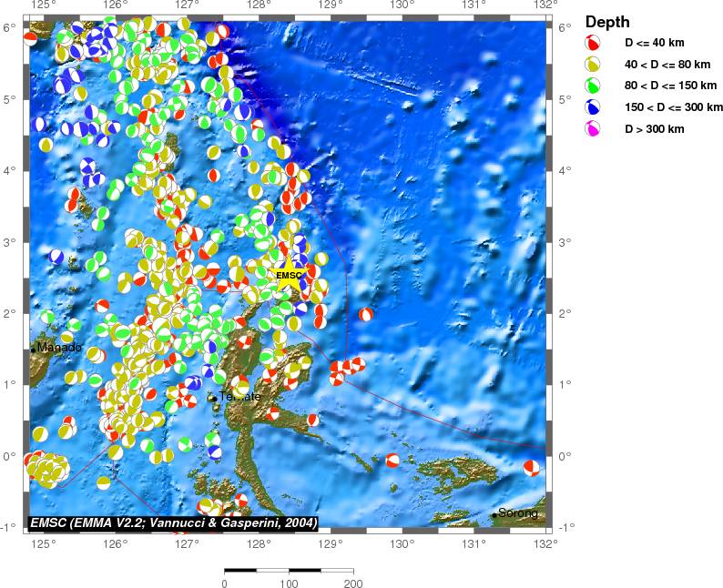Click the Ternate city label

coord(239,396)
